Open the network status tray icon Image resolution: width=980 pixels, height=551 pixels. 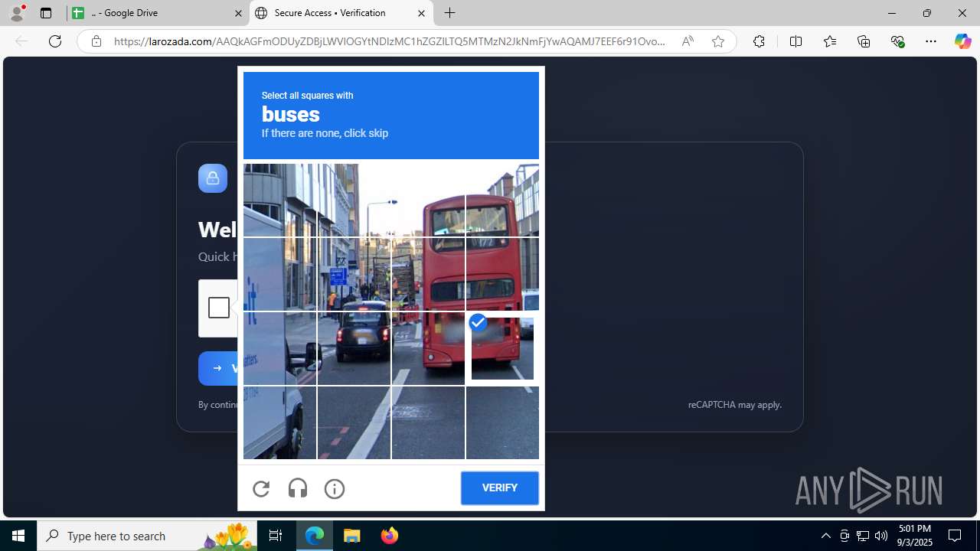click(x=863, y=536)
